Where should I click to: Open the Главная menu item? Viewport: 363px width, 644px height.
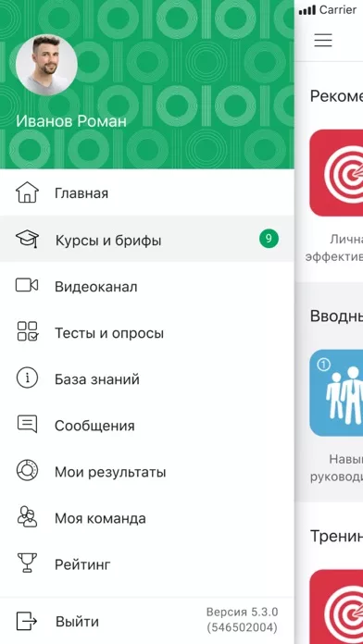click(x=147, y=192)
